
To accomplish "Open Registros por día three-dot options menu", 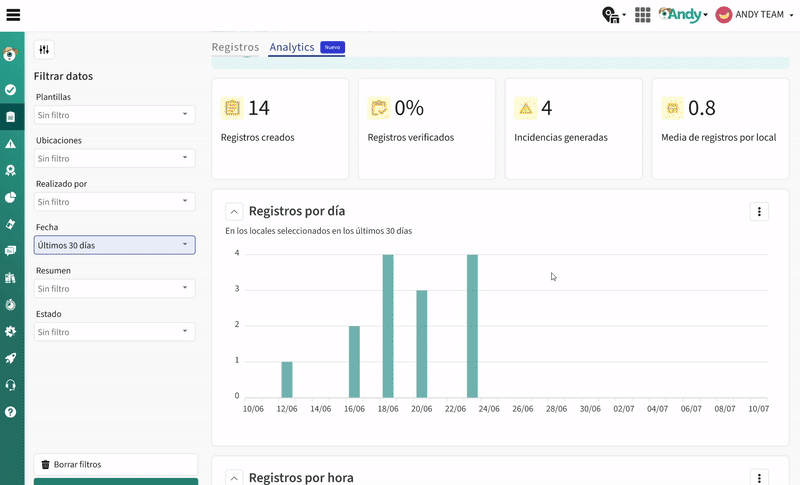I will 759,211.
